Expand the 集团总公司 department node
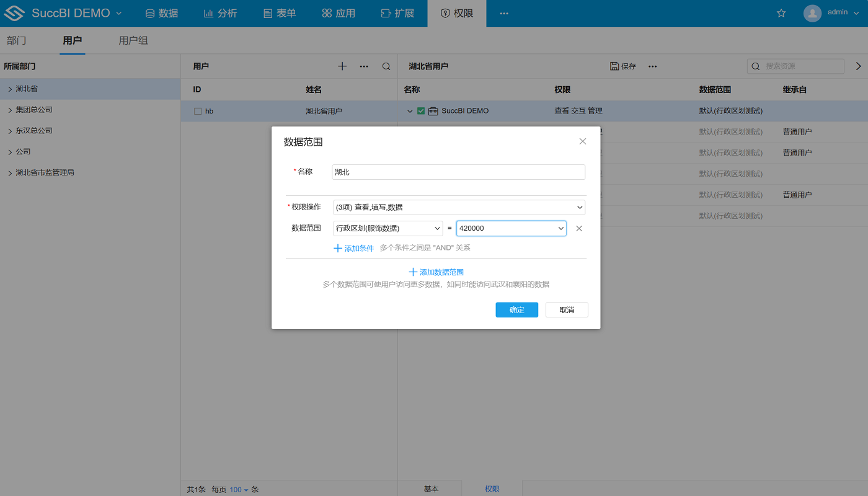Screen dimensions: 868x496 (10, 110)
